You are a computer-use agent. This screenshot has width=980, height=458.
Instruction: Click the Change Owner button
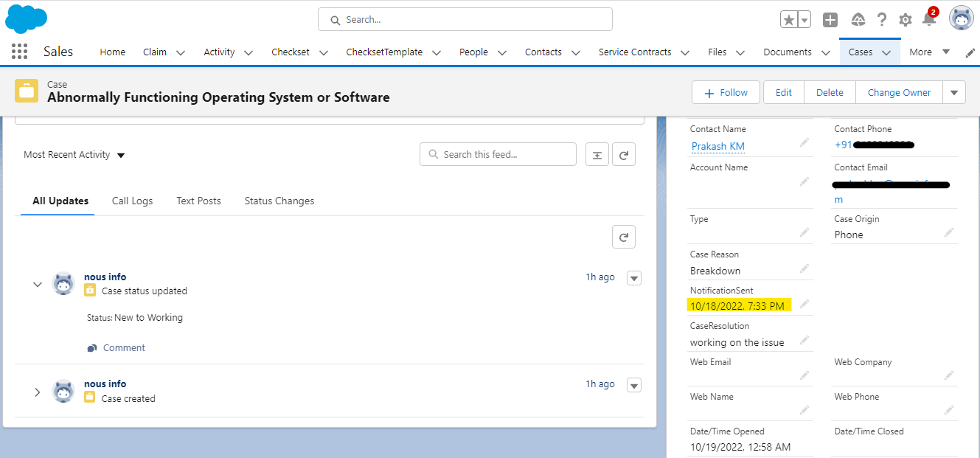click(x=899, y=93)
